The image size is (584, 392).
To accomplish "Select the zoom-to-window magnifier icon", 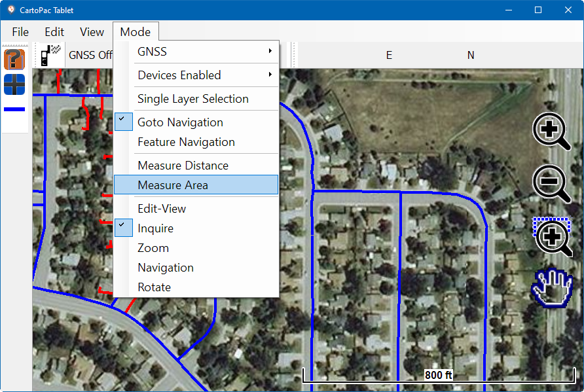I will [x=553, y=236].
